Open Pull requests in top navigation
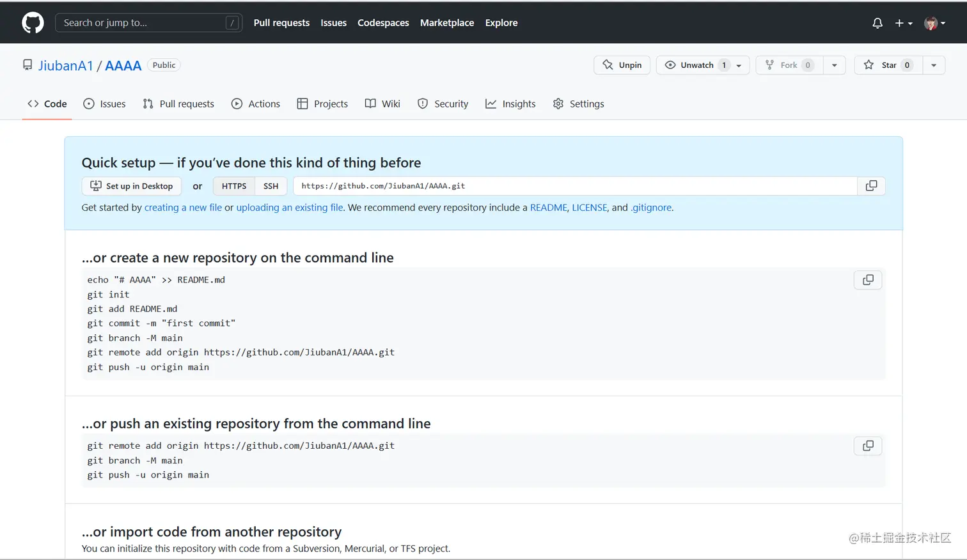Image resolution: width=967 pixels, height=560 pixels. [x=281, y=23]
